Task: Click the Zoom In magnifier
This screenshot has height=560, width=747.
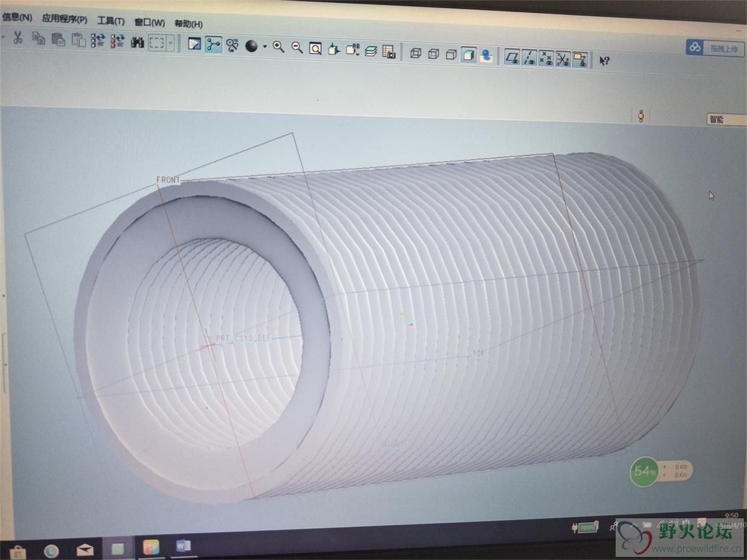Action: pyautogui.click(x=278, y=47)
